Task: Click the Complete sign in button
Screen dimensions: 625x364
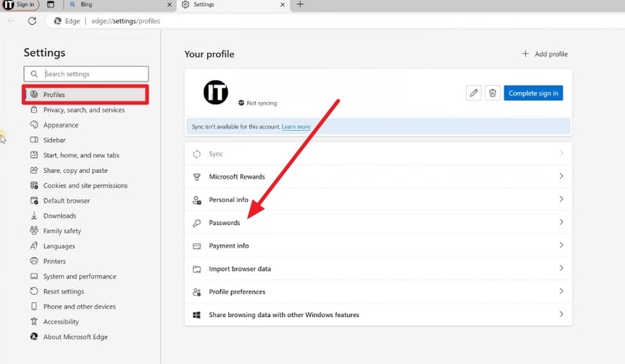Action: pyautogui.click(x=533, y=93)
